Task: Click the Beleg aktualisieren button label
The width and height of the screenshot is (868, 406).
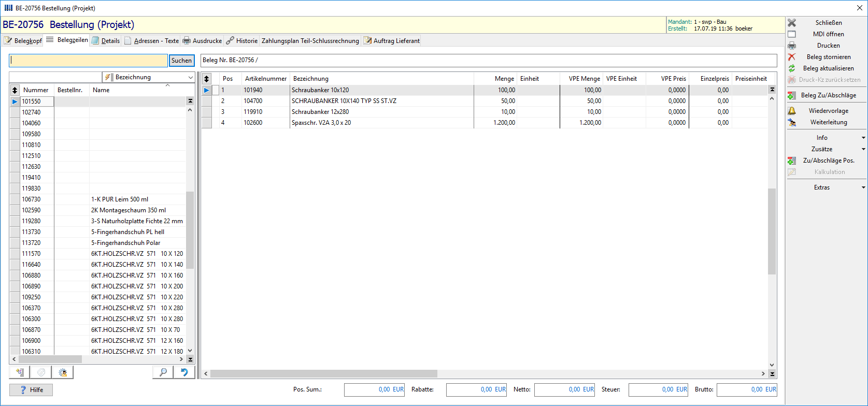Action: (x=829, y=68)
